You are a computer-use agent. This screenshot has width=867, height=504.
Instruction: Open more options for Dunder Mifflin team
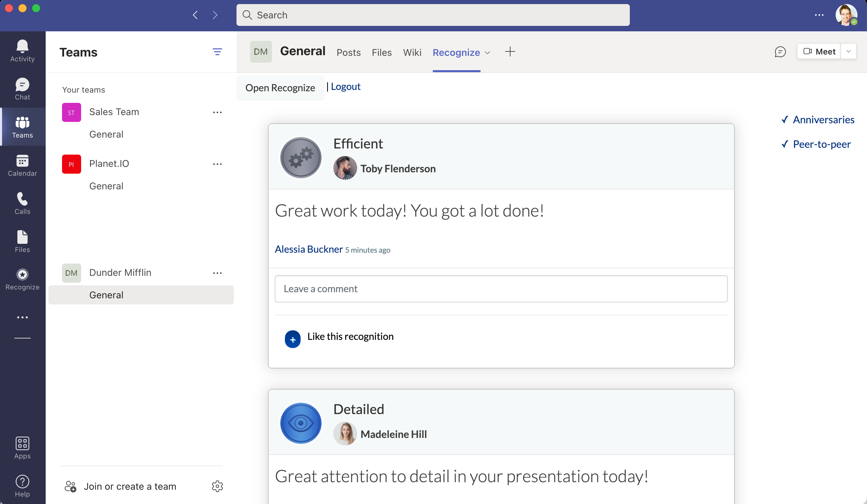pos(217,273)
